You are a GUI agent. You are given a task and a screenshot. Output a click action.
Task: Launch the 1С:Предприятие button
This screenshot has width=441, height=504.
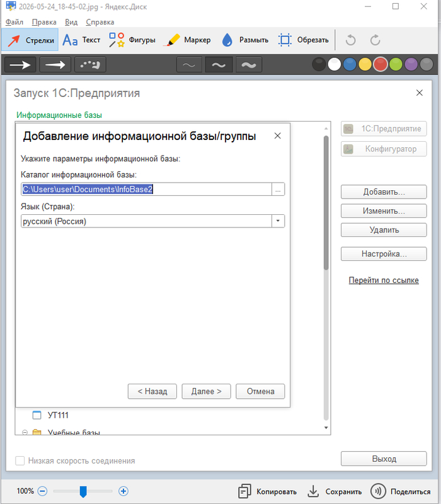pos(384,129)
